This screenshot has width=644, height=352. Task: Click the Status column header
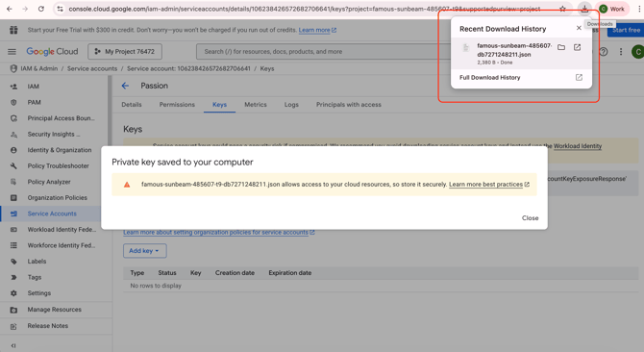point(167,273)
